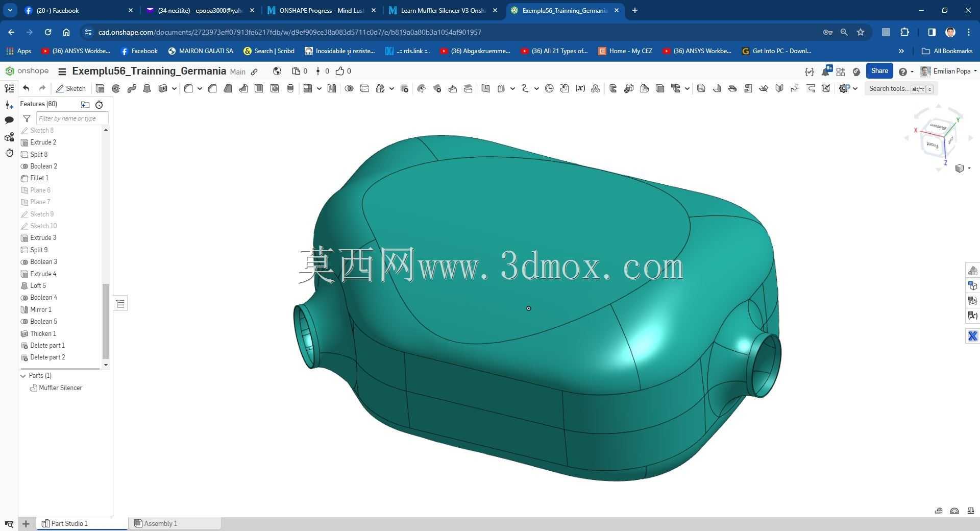
Task: Click the Redo arrow icon
Action: pyautogui.click(x=42, y=88)
